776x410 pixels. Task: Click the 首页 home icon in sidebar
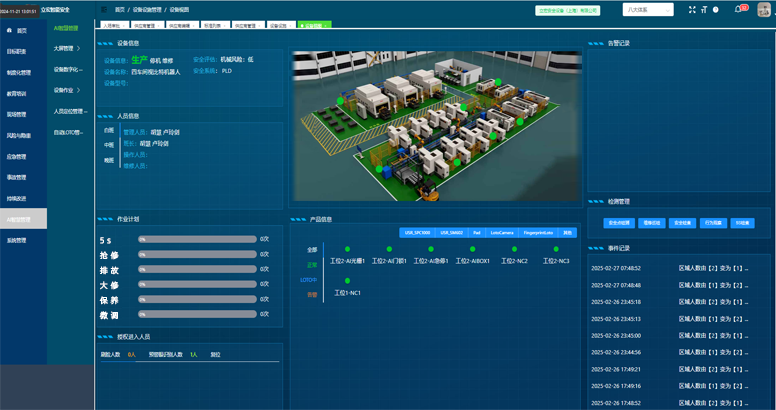[10, 31]
